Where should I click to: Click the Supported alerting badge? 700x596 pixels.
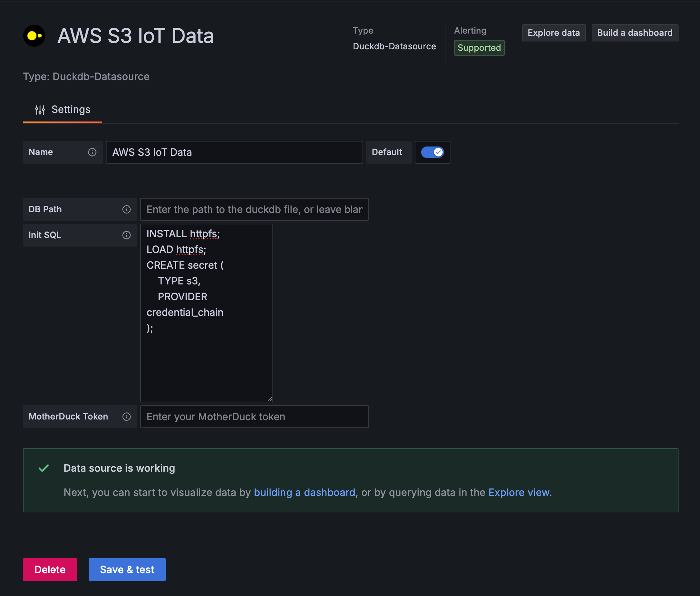point(479,48)
